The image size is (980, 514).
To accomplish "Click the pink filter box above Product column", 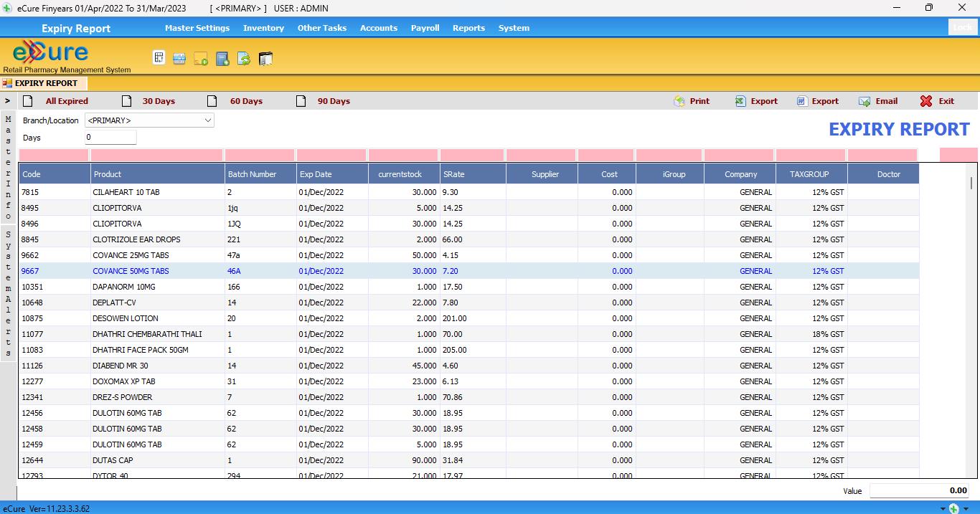I will point(157,155).
